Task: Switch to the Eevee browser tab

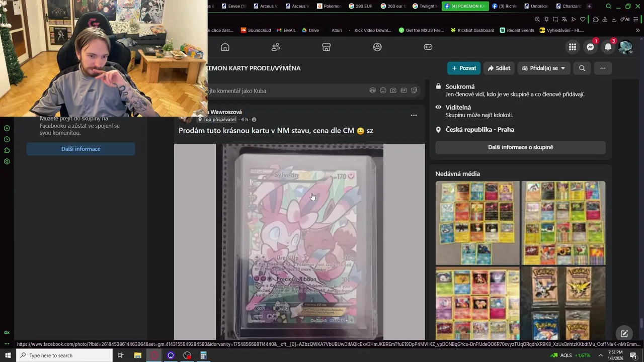Action: 233,6
